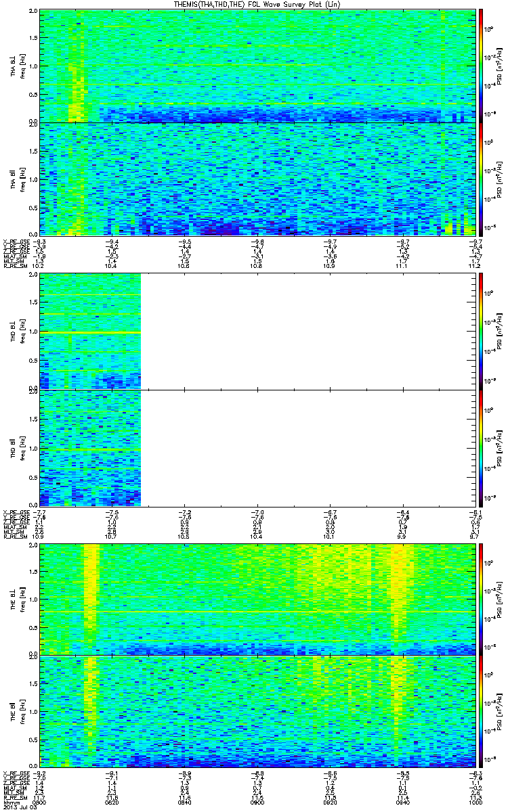The height and width of the screenshot is (812, 508).
Task: Click X_RE_GSE row label under THA panels
Action: (17, 241)
